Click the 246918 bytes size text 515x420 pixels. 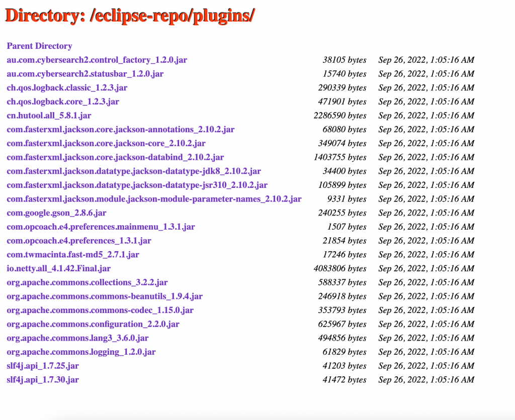coord(342,296)
